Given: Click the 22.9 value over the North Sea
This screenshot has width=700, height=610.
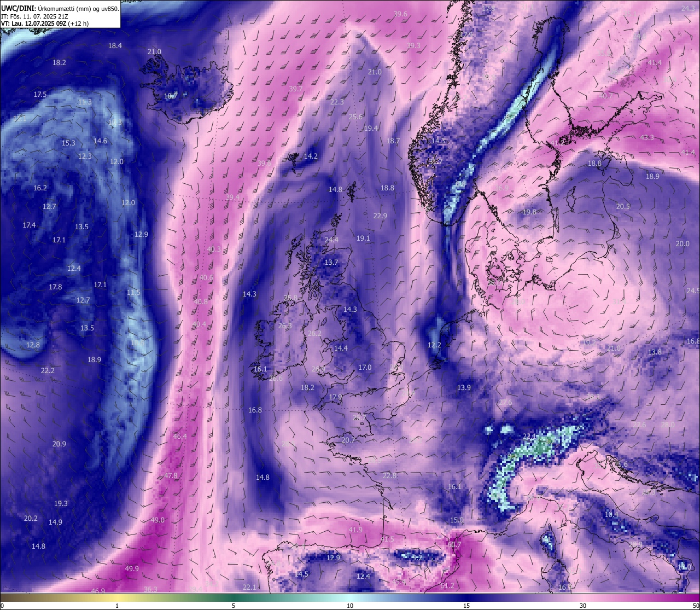Looking at the screenshot, I should click(380, 216).
